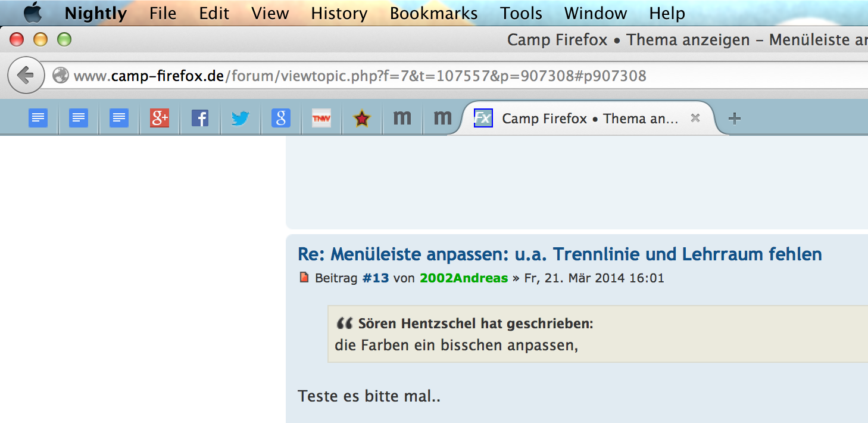Open the Tools menu
868x423 pixels.
521,14
